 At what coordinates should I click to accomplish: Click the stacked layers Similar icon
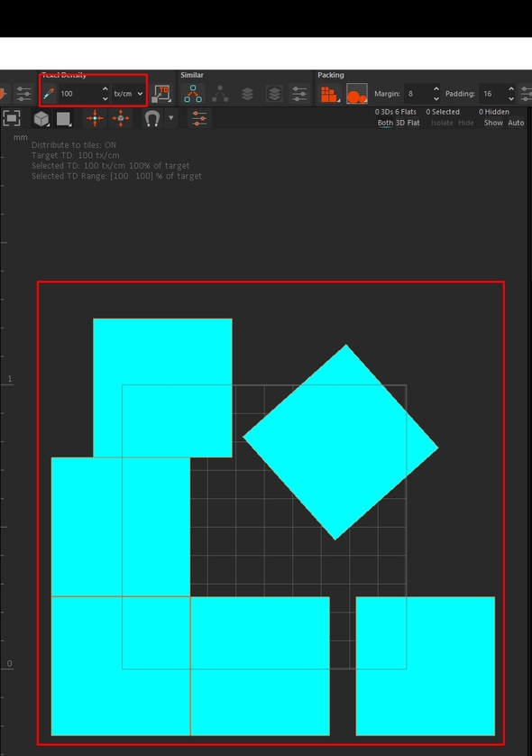(x=247, y=94)
